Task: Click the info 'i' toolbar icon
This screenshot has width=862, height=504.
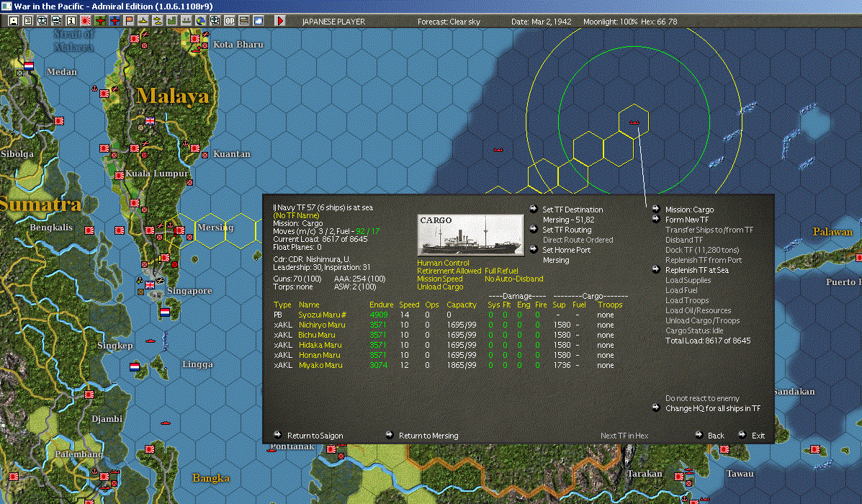Action: [71, 21]
